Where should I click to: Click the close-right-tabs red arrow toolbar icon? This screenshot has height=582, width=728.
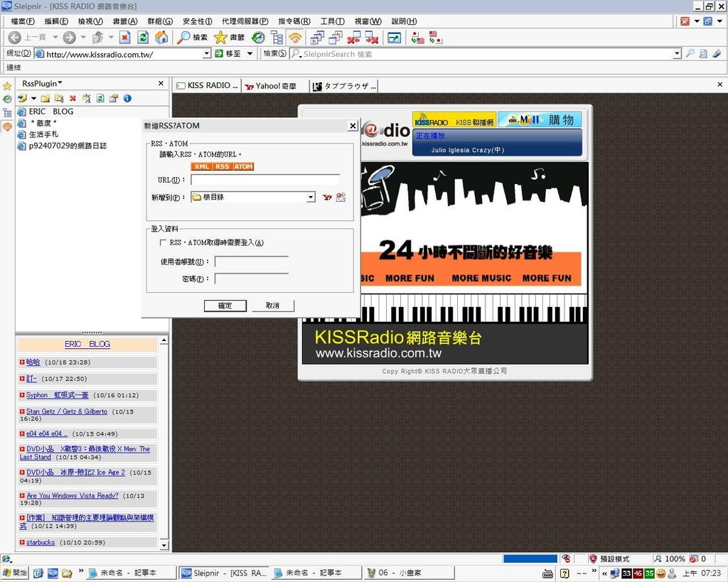[x=372, y=38]
